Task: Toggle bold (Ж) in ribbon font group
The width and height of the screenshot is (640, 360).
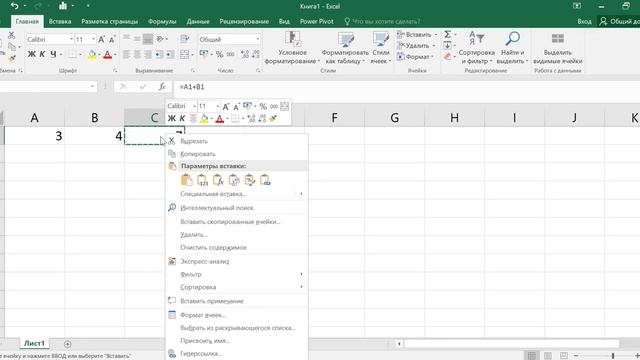Action: 31,54
